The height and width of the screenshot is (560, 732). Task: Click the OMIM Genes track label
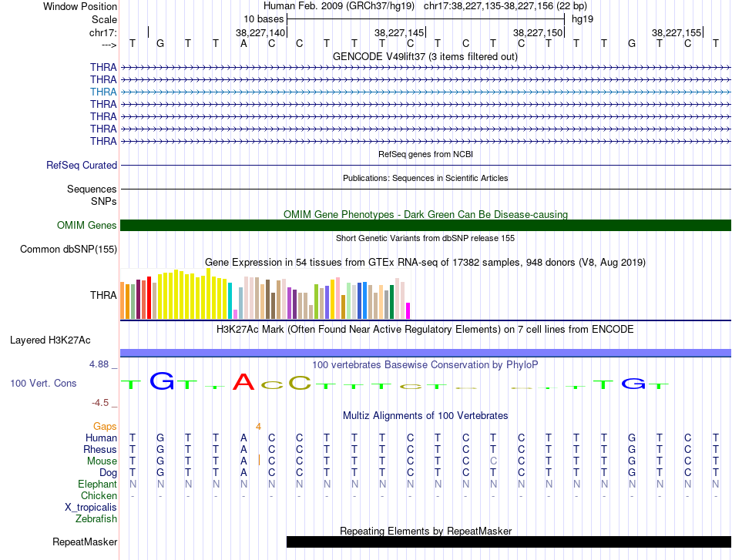[86, 226]
